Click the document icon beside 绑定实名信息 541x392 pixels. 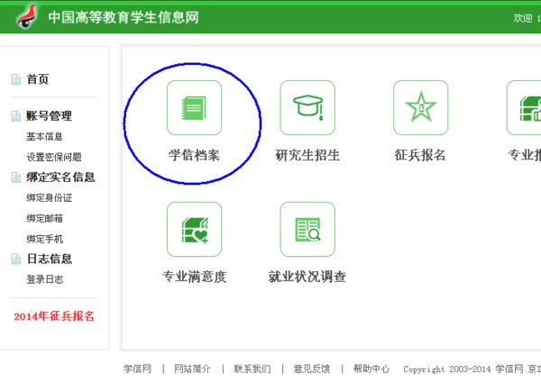pyautogui.click(x=16, y=178)
